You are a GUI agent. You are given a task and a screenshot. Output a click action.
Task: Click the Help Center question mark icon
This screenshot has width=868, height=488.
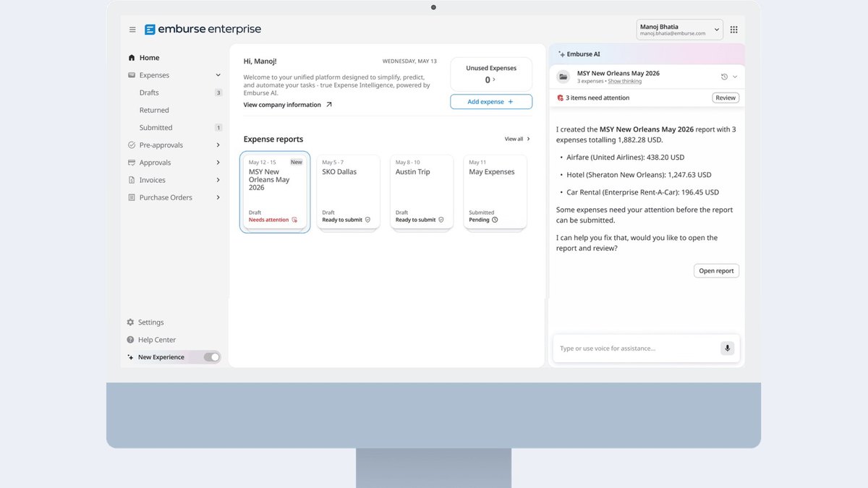point(130,340)
